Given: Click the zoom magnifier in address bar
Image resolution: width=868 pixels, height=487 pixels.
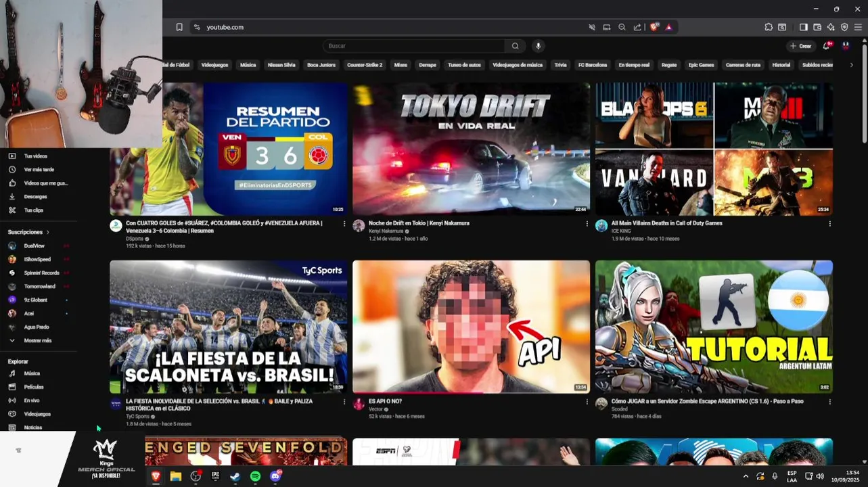Looking at the screenshot, I should [x=622, y=27].
